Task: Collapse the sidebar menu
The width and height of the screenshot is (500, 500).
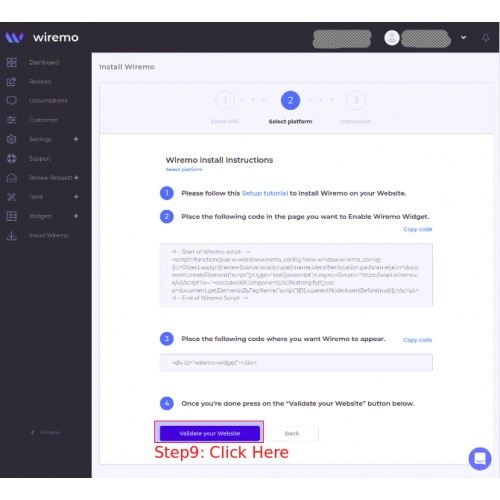Action: (x=45, y=432)
